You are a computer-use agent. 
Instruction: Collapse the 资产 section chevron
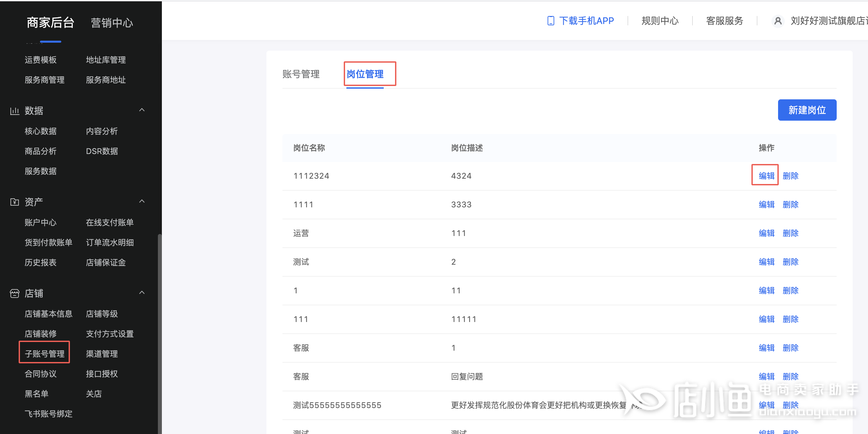pyautogui.click(x=142, y=201)
